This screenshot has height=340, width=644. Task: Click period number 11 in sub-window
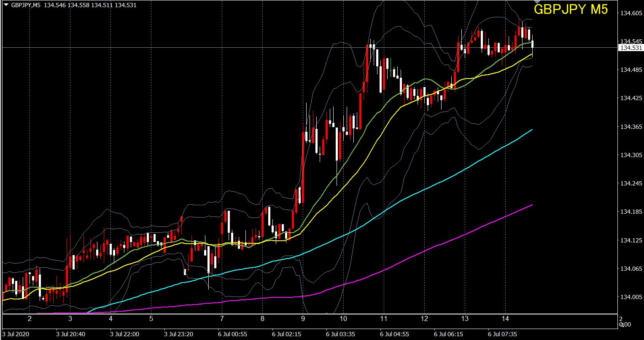(x=384, y=318)
